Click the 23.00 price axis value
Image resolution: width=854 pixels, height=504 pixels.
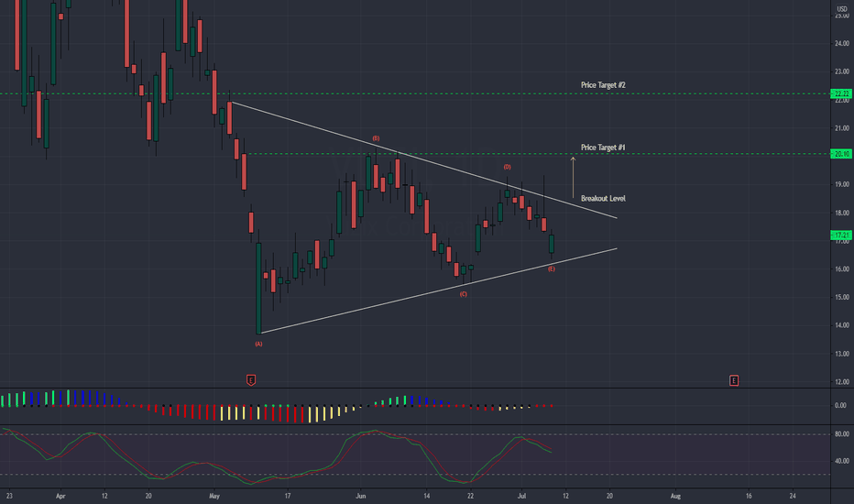coord(841,71)
